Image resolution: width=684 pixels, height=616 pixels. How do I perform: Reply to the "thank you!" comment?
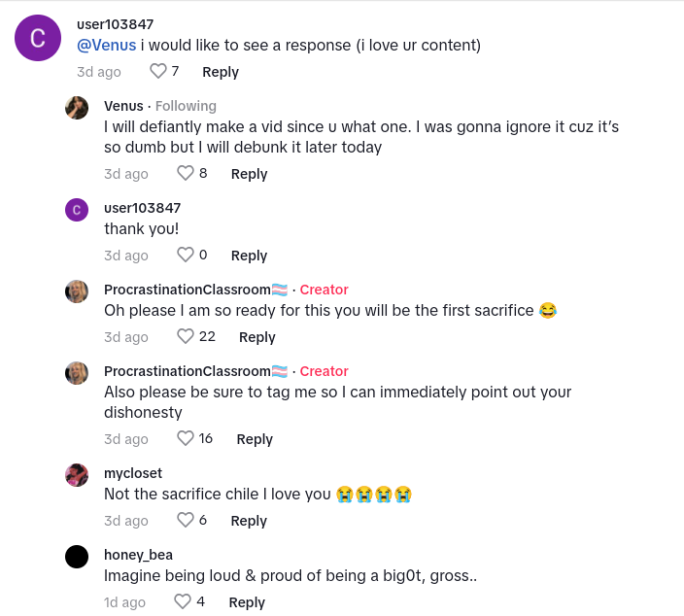(249, 256)
